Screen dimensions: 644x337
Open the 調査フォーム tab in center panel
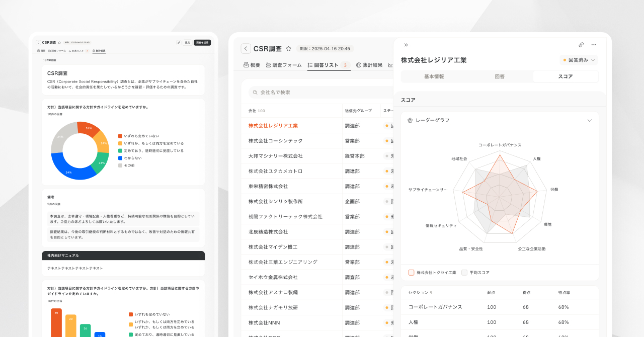click(x=284, y=65)
